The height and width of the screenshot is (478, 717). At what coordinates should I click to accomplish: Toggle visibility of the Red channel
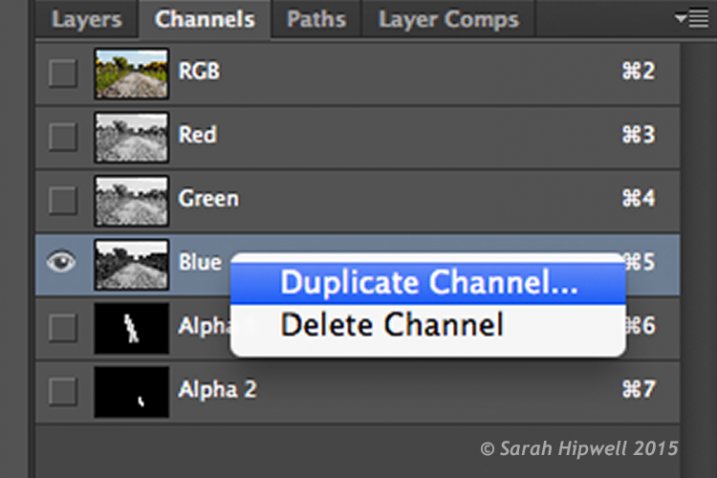pyautogui.click(x=63, y=136)
